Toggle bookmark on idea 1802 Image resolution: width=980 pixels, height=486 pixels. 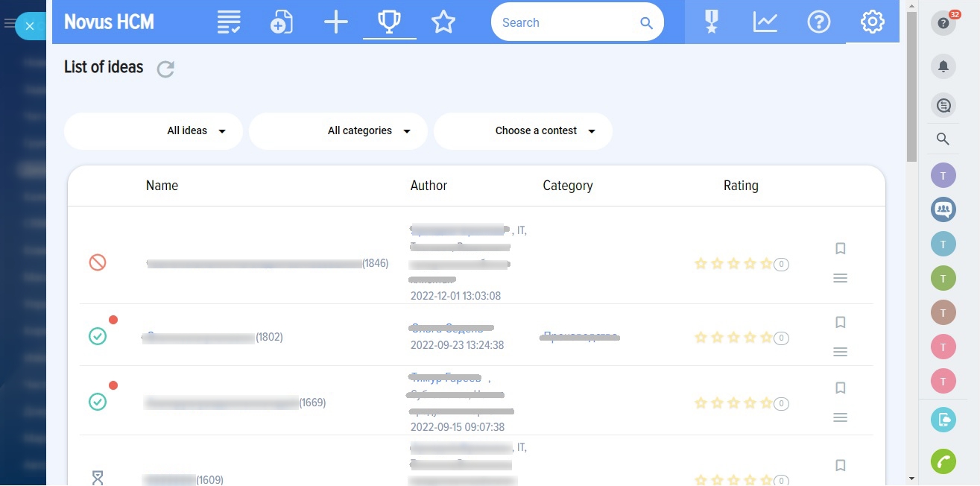[840, 322]
